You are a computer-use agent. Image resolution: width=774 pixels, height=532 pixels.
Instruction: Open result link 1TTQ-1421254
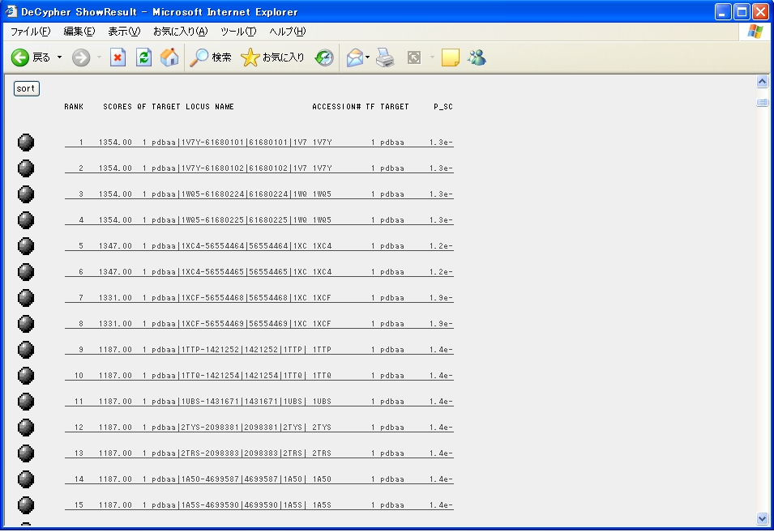pos(259,375)
